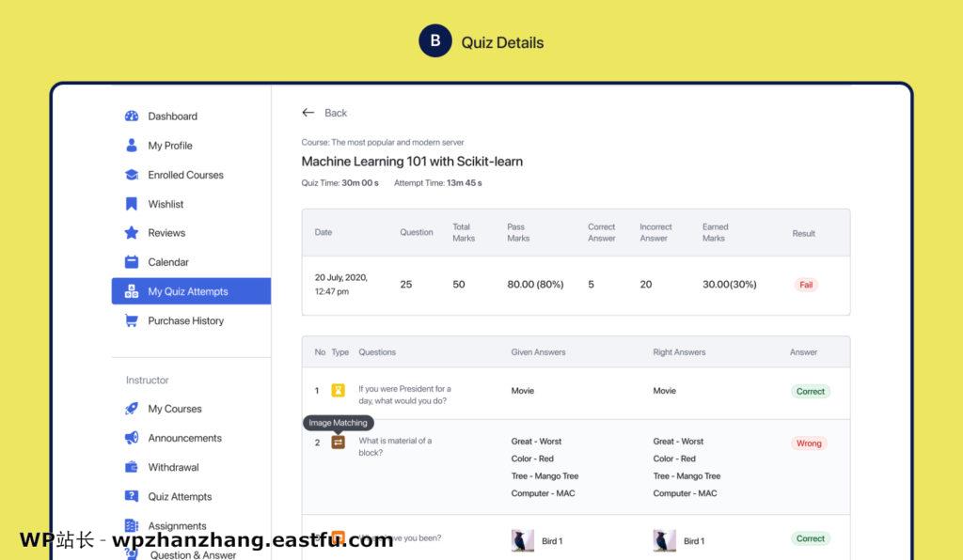This screenshot has height=560, width=963.
Task: Click the Assignments list icon
Action: coord(131,525)
